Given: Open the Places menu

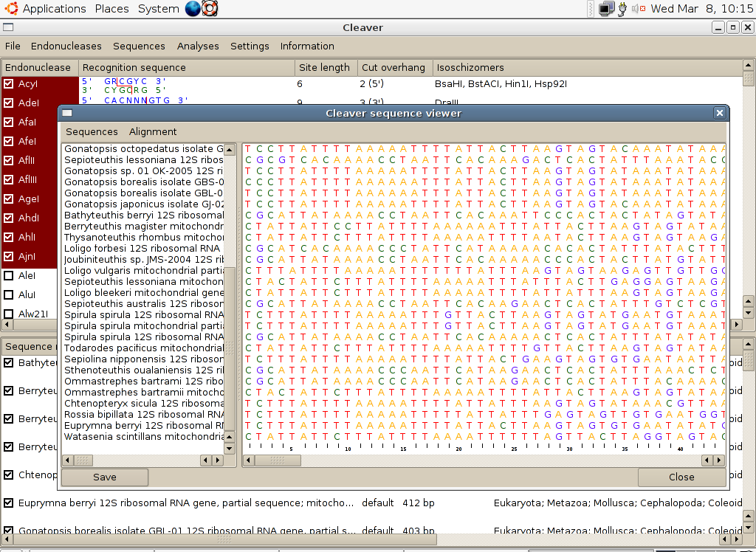Looking at the screenshot, I should click(111, 9).
